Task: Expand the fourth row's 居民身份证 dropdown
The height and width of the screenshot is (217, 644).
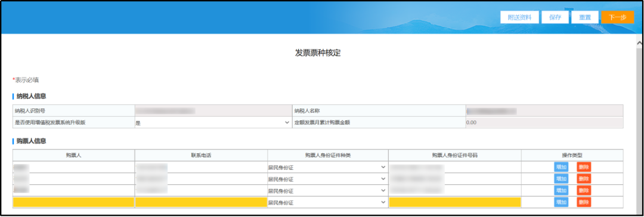Action: 327,202
